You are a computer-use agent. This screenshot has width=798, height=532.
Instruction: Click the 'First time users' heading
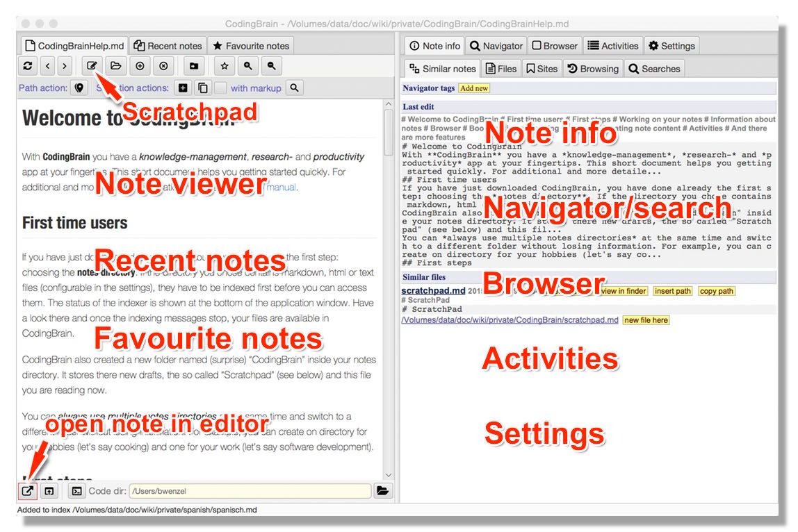(75, 223)
